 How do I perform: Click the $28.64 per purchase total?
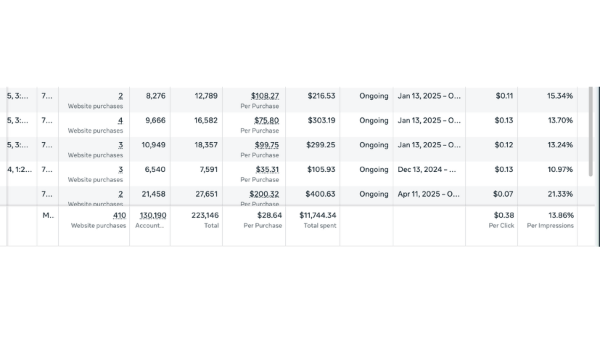click(269, 215)
